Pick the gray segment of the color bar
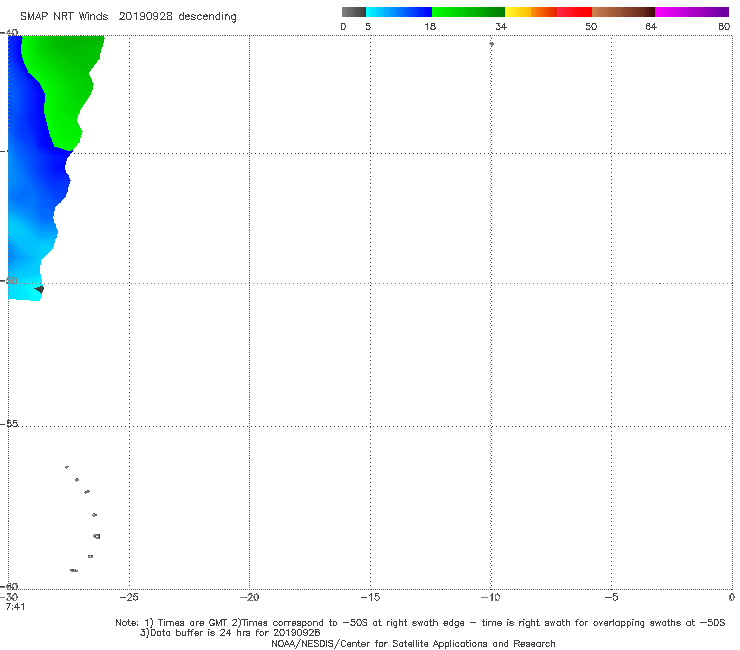This screenshot has height=650, width=740. coord(354,12)
